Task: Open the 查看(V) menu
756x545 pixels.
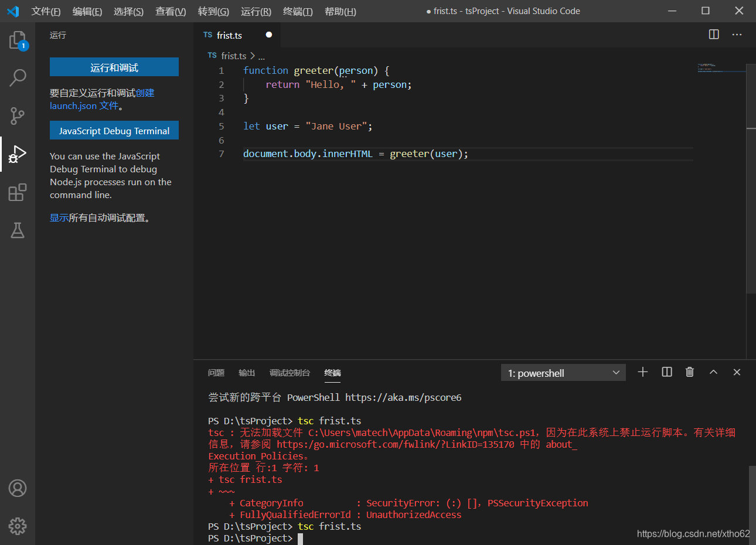Action: (171, 11)
